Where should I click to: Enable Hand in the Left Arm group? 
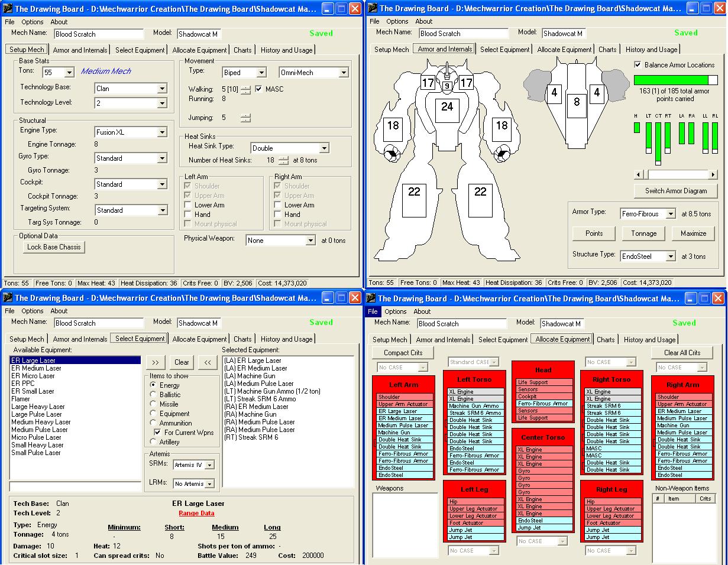click(x=189, y=215)
